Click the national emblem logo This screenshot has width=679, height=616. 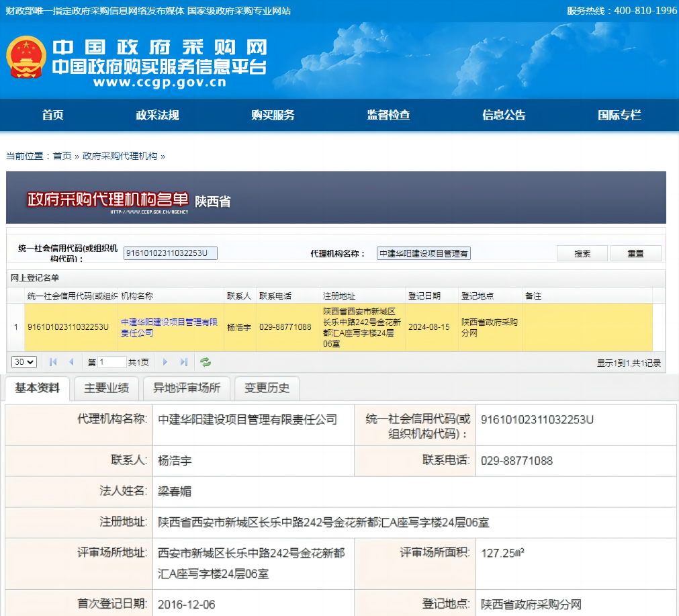[26, 56]
